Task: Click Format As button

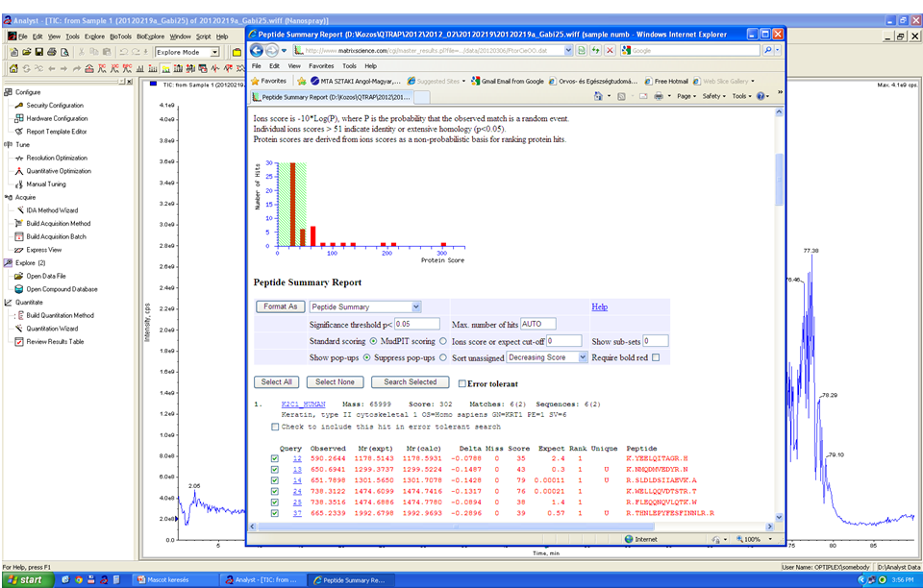Action: 280,306
